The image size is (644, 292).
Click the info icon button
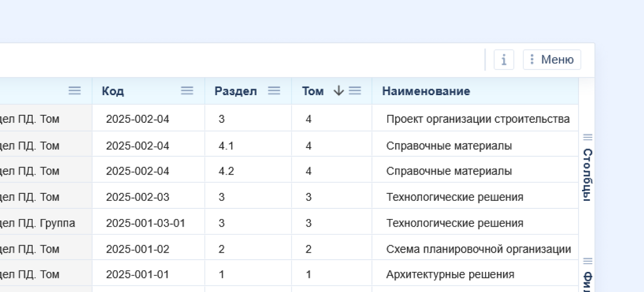(504, 60)
